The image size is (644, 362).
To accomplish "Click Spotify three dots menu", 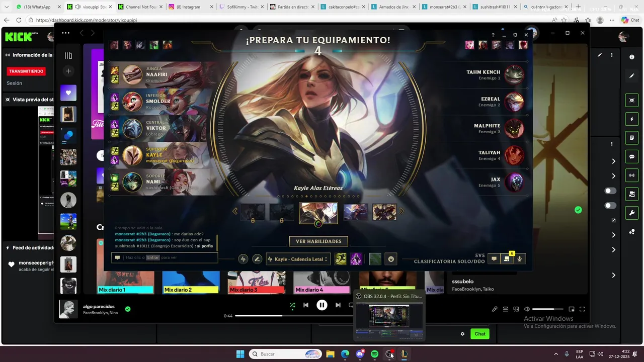I will pyautogui.click(x=66, y=33).
